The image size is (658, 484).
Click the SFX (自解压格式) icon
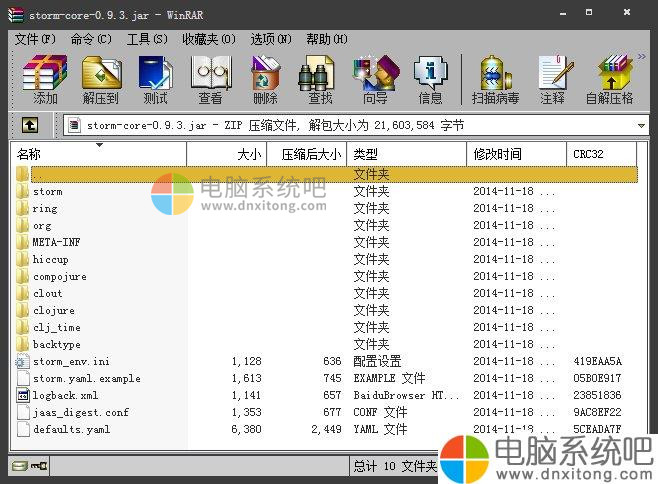point(609,79)
